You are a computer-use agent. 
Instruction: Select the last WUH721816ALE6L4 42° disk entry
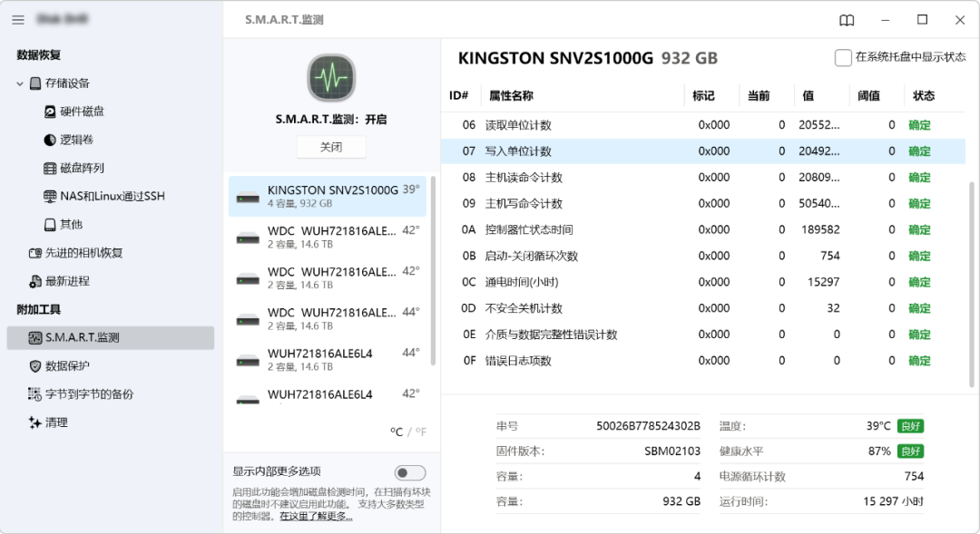(328, 394)
